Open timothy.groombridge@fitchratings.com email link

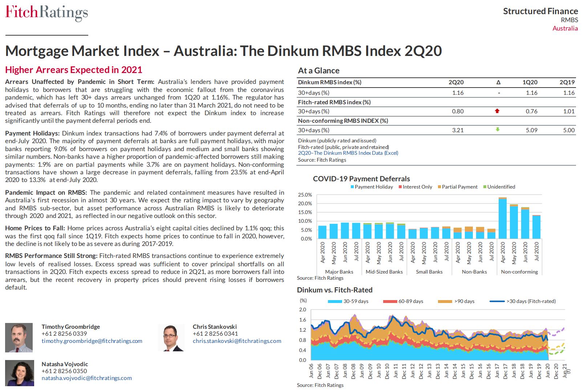pos(92,341)
